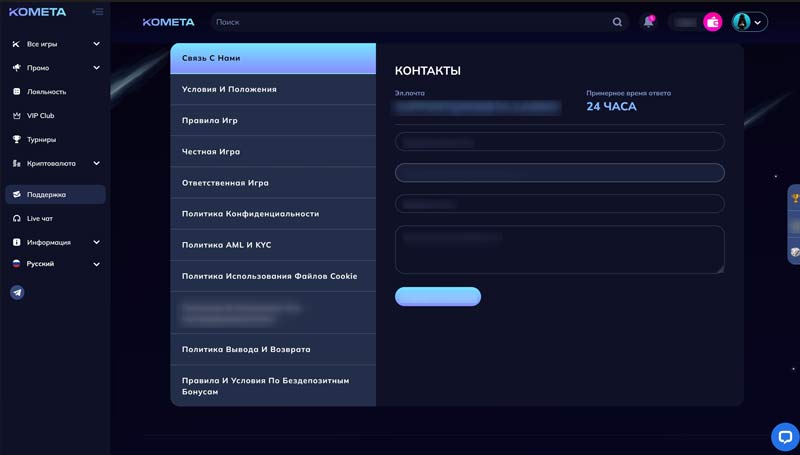Screen dimensions: 800x455
Task: Open Live чат from the sidebar
Action: [40, 218]
